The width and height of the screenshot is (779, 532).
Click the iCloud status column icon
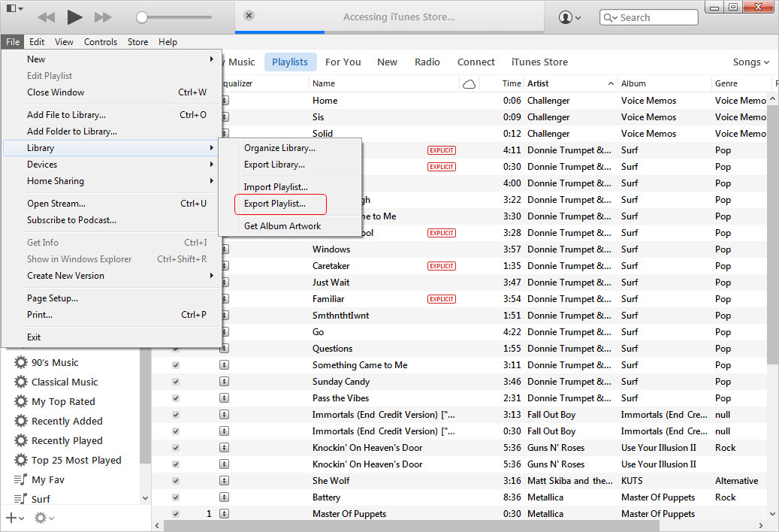[470, 84]
